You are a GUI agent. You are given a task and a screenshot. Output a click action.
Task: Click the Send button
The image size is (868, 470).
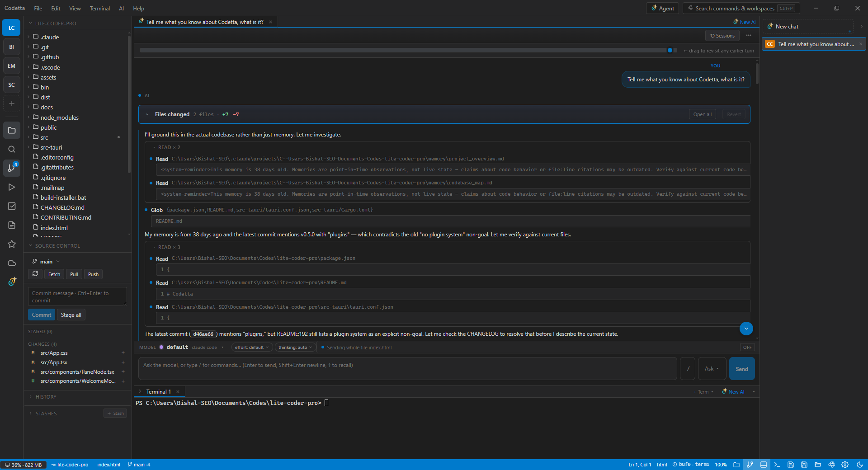tap(742, 369)
